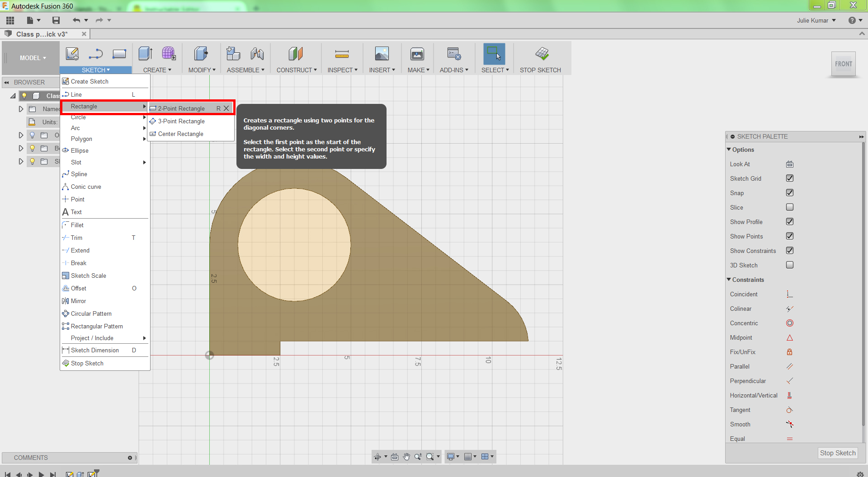Close the Class p...ick v3 document tab

[84, 34]
